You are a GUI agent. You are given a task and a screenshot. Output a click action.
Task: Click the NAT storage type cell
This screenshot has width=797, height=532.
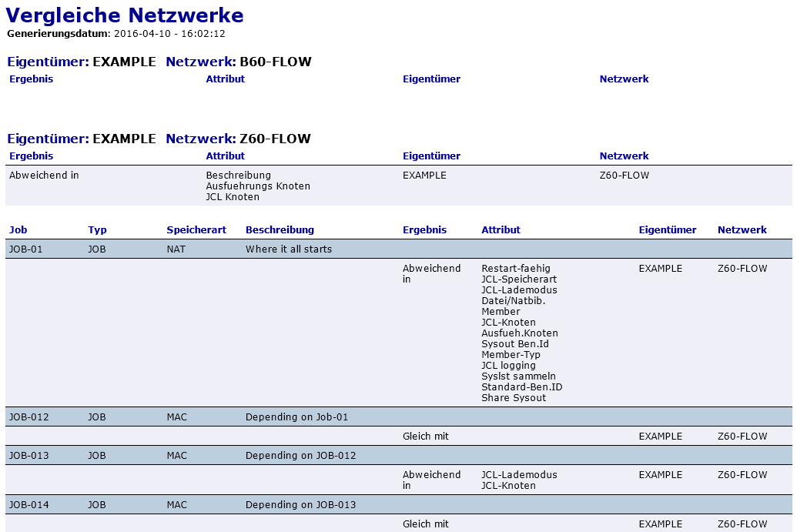(176, 249)
